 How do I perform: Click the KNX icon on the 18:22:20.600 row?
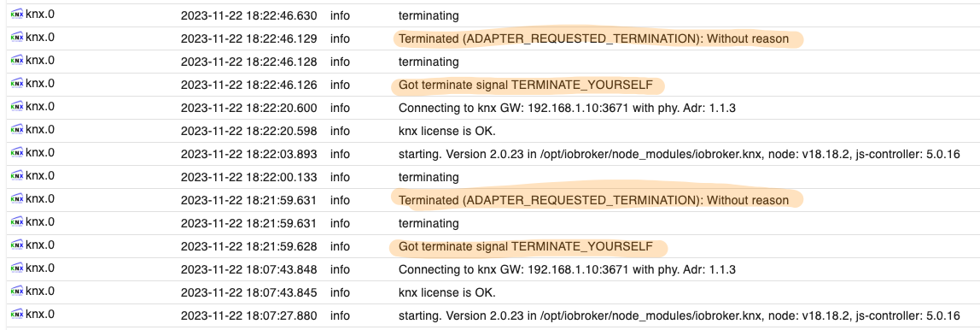(x=17, y=107)
